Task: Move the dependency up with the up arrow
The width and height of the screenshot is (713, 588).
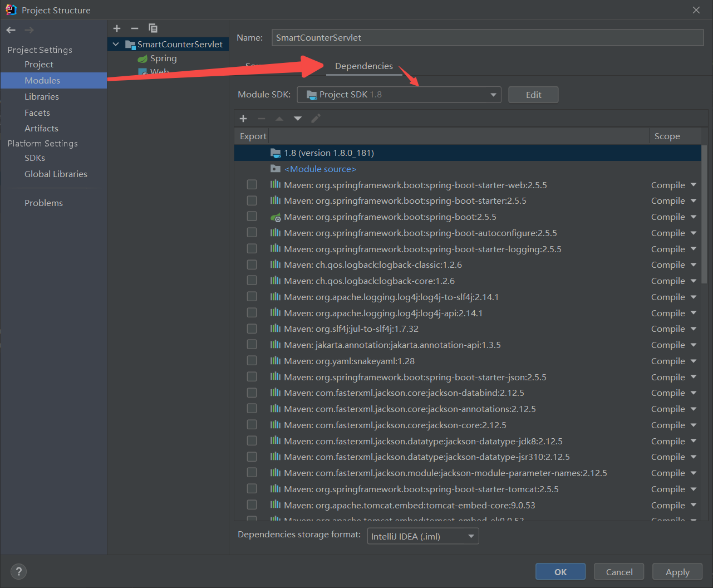Action: (x=279, y=119)
